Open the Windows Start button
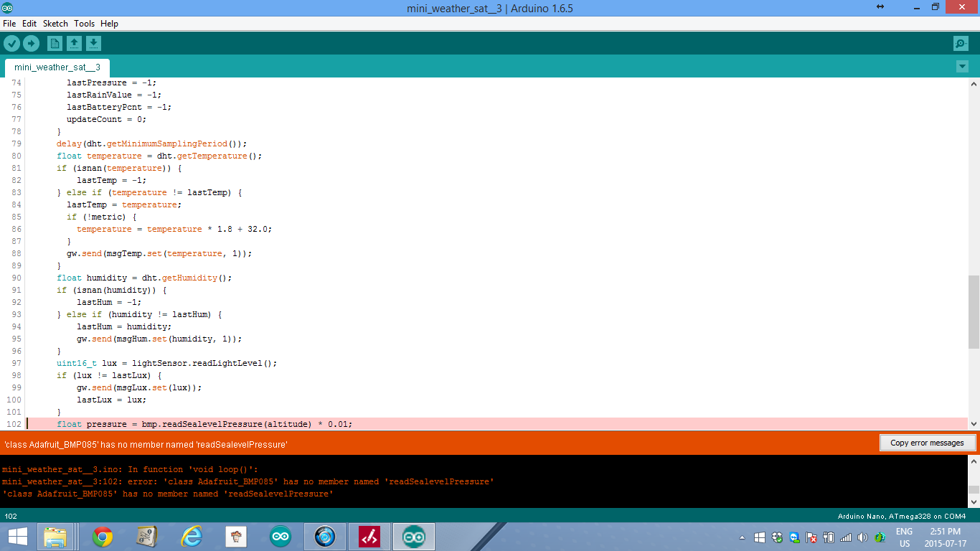Screen dimensions: 980x551 [x=17, y=537]
